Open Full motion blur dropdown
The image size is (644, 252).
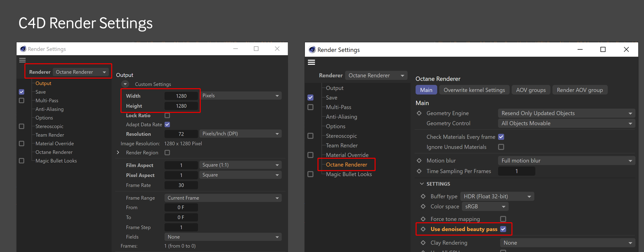[x=567, y=161]
